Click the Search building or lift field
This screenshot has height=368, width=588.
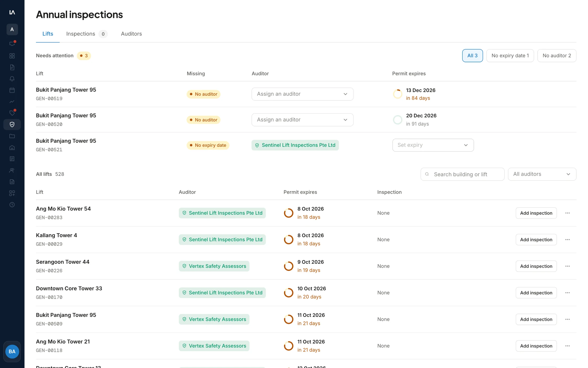point(462,174)
